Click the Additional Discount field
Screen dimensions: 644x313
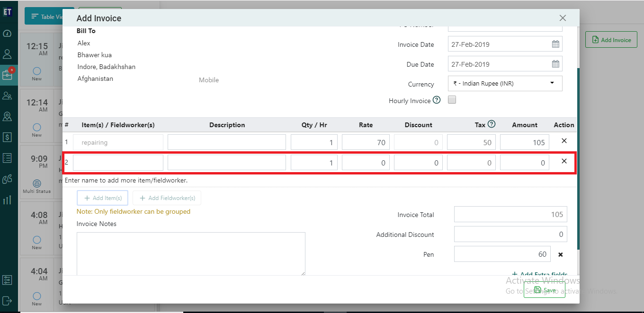pyautogui.click(x=510, y=234)
